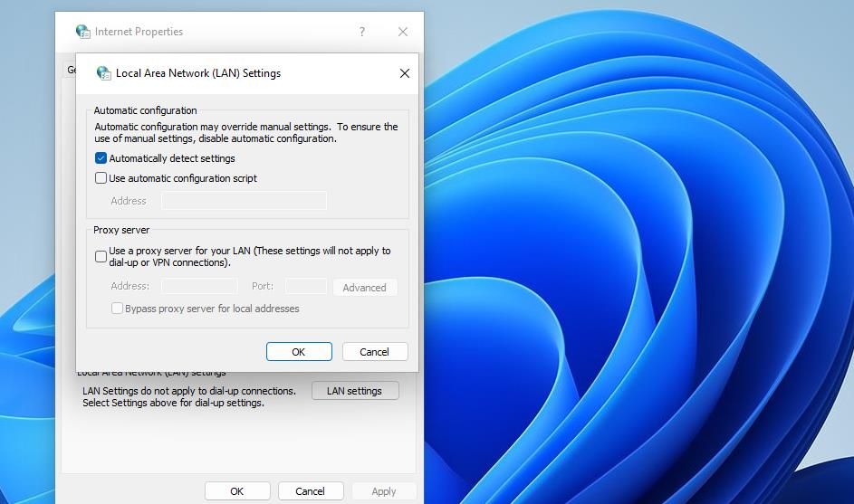The width and height of the screenshot is (854, 504).
Task: Click the Internet Properties globe icon
Action: click(84, 32)
